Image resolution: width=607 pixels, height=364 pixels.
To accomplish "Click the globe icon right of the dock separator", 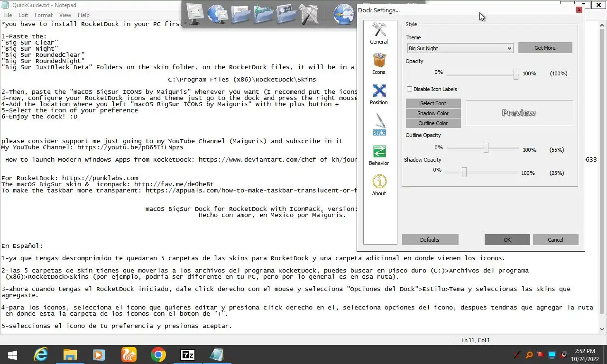I will [343, 14].
